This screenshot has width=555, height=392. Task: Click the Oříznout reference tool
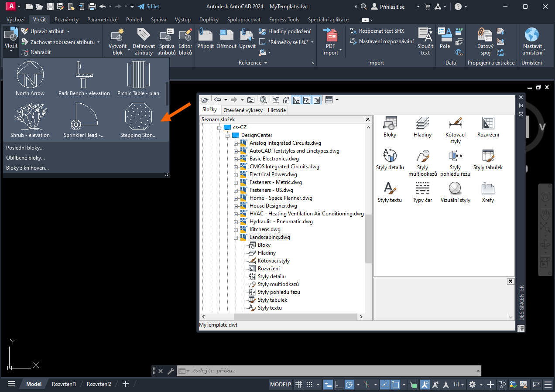tap(226, 38)
